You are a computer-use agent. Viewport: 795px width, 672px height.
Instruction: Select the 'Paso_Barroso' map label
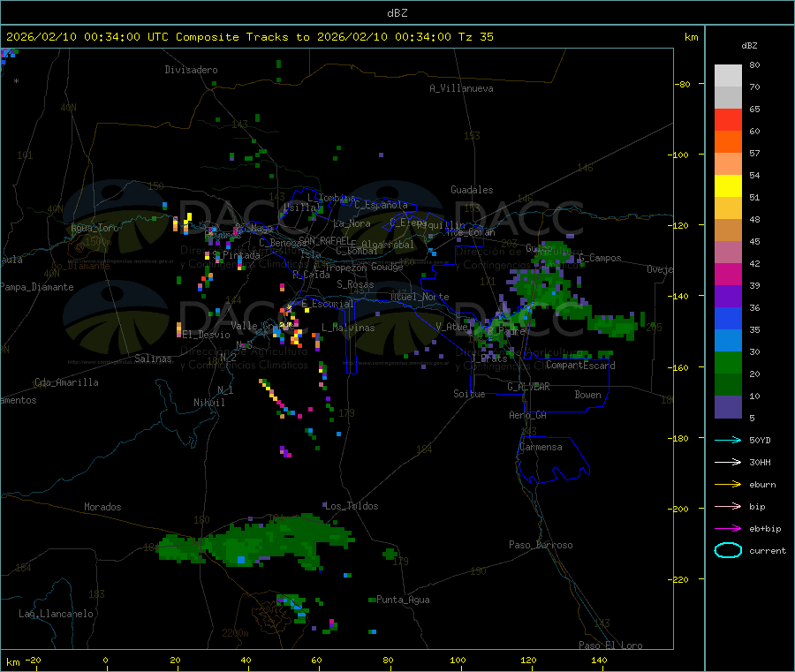point(541,545)
